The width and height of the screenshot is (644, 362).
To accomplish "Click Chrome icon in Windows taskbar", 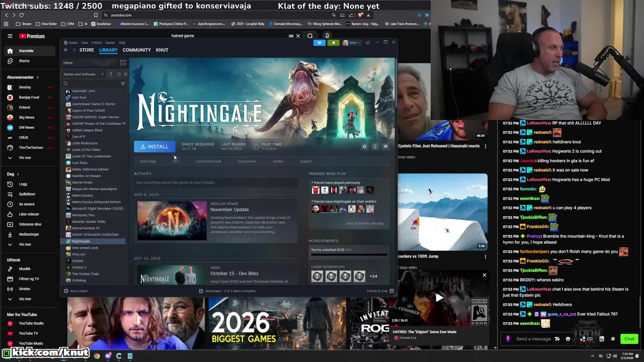I will [97, 356].
